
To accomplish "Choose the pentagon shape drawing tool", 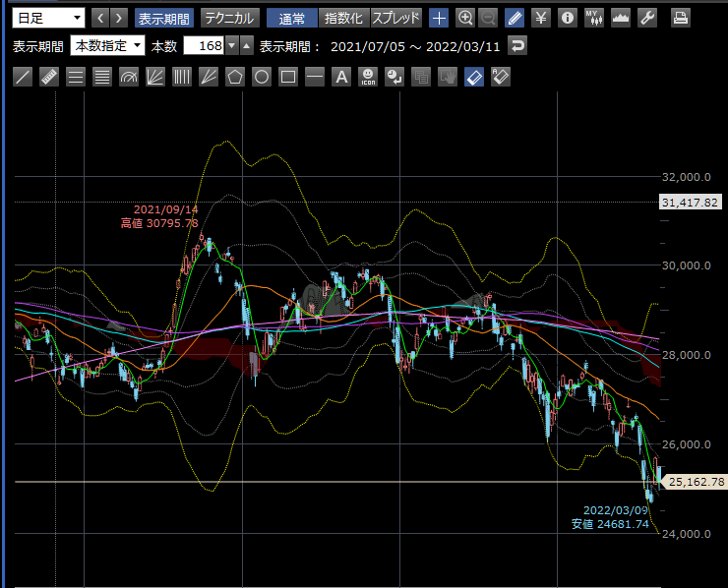I will point(235,77).
